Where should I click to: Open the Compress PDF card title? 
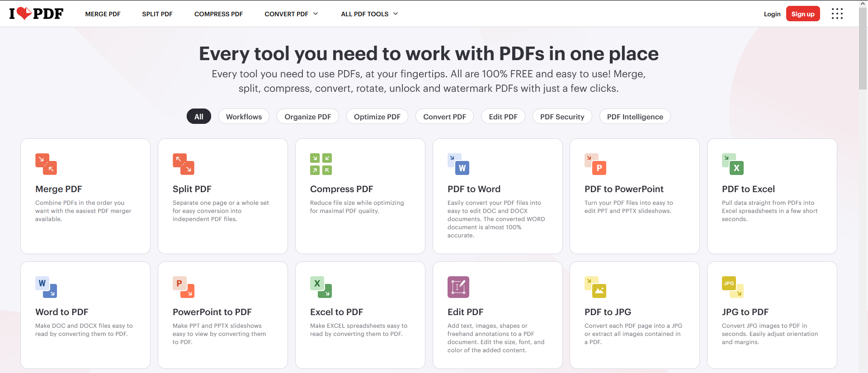[341, 189]
